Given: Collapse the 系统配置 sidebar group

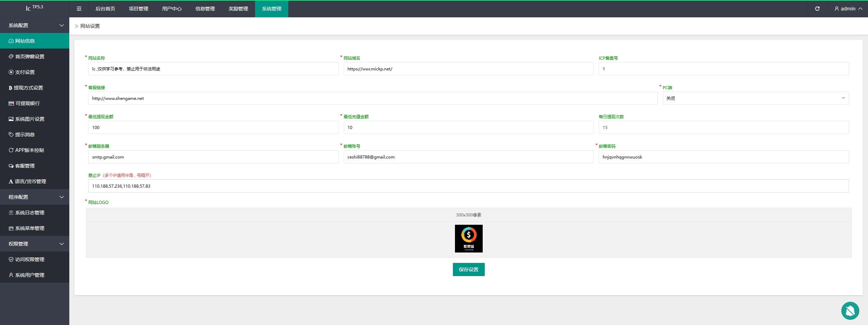Looking at the screenshot, I should (x=35, y=25).
